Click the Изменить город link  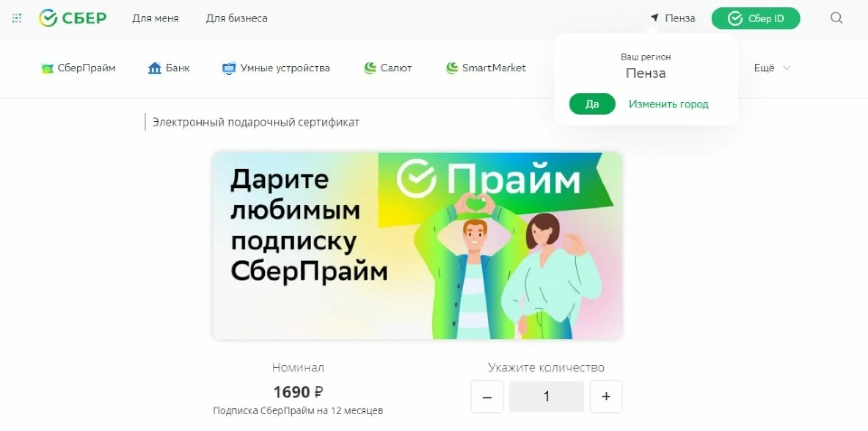tap(668, 104)
